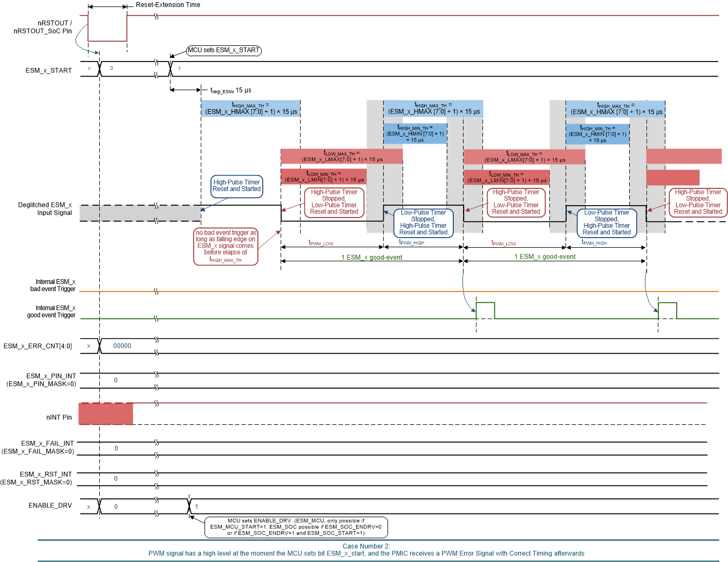
Task: Click the High-Pulse Timer Reset and Started callout
Action: (x=236, y=186)
